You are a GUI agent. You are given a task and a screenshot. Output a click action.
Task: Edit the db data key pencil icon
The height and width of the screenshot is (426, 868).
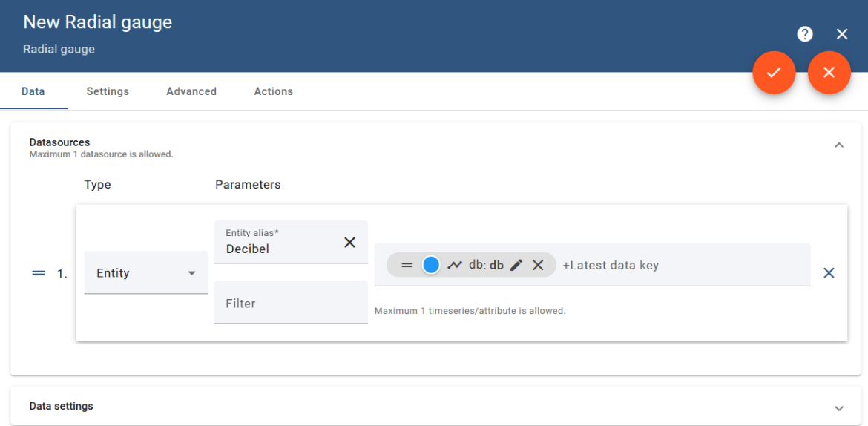517,265
